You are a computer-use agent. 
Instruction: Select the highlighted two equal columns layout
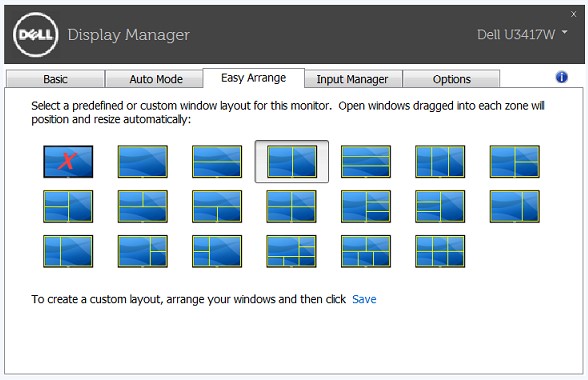292,161
